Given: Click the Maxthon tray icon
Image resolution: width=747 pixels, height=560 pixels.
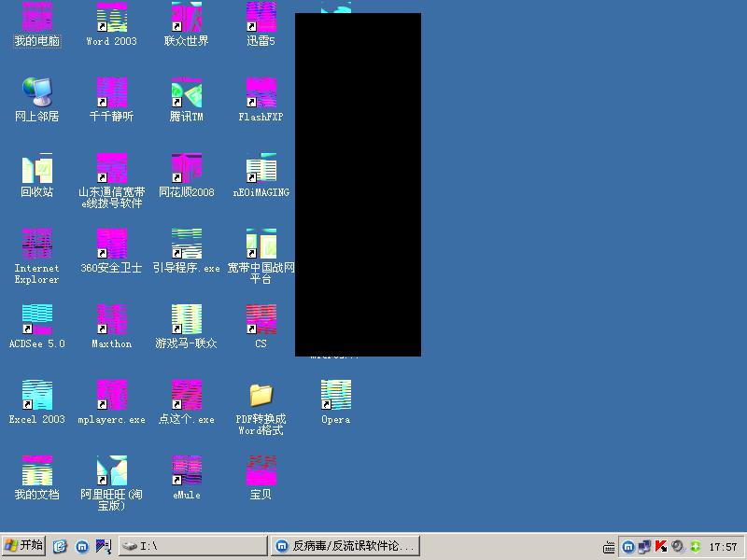Looking at the screenshot, I should point(628,547).
